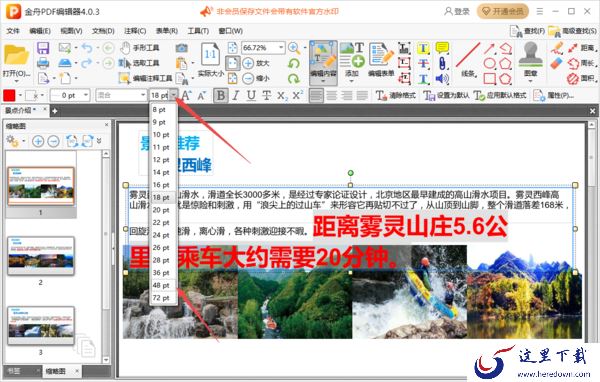Select the Eraser tool
This screenshot has height=382, width=600.
coord(557,63)
